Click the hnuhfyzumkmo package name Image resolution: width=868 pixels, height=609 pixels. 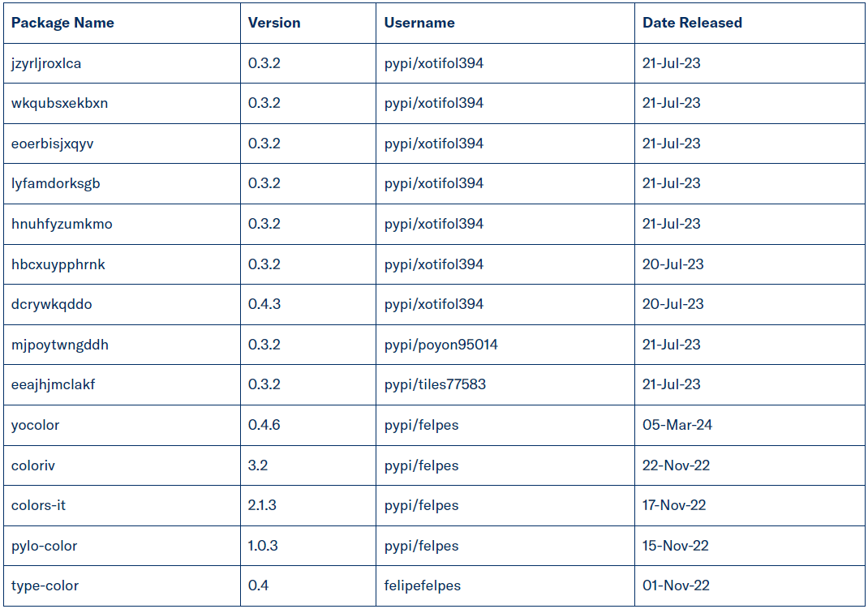coord(62,224)
